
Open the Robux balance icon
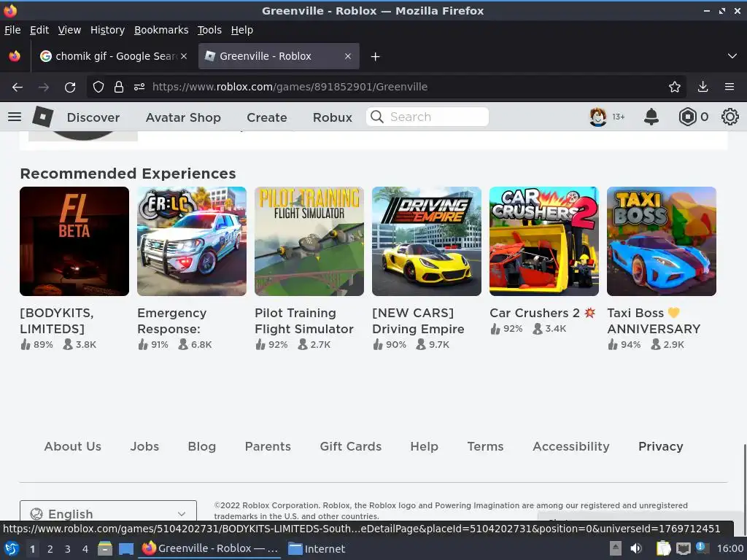pyautogui.click(x=687, y=117)
